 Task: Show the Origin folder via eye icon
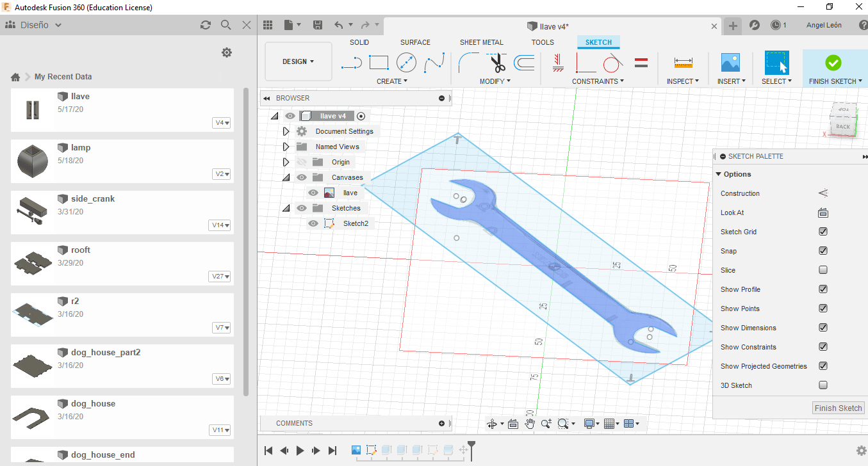[x=302, y=162]
